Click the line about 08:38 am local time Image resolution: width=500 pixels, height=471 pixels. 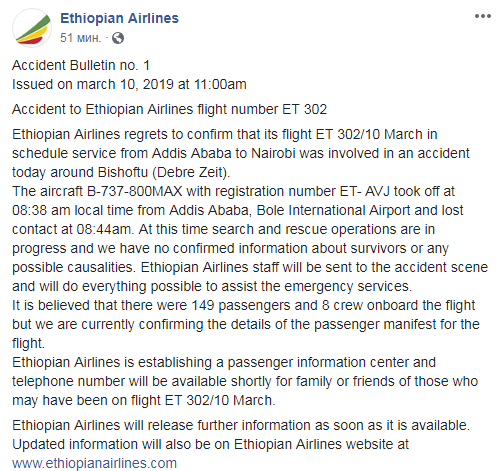click(238, 210)
